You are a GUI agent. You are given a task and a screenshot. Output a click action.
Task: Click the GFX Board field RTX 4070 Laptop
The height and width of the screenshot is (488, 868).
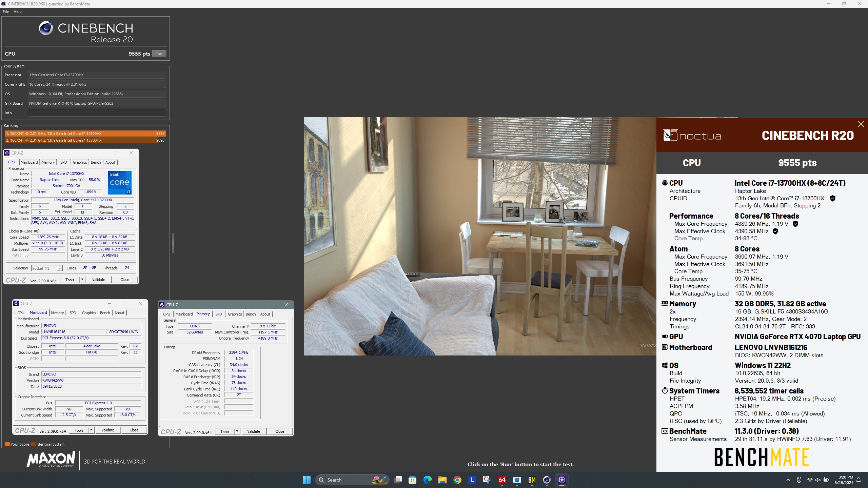tap(97, 103)
